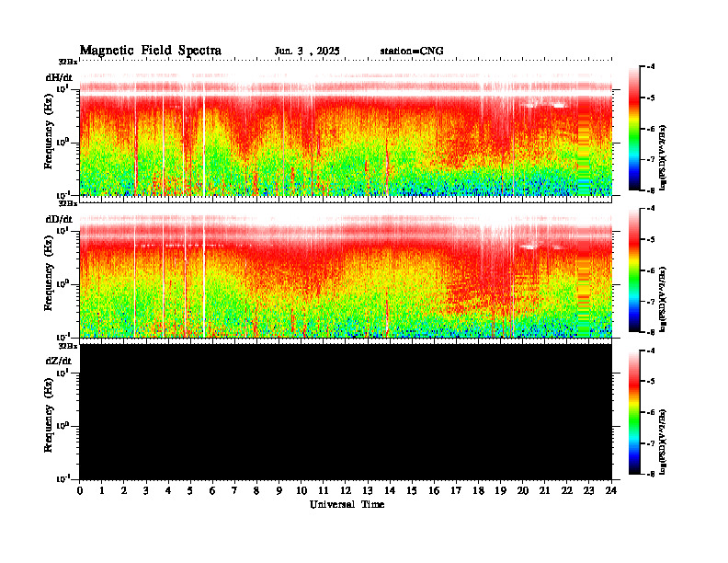
Task: Click the hour "2" tick label on time axis
Action: coord(124,490)
